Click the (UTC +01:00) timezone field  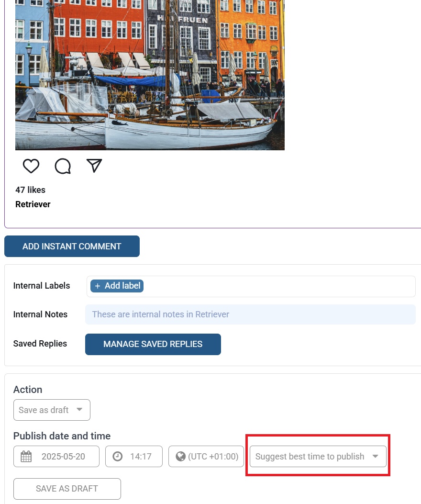[x=206, y=457]
